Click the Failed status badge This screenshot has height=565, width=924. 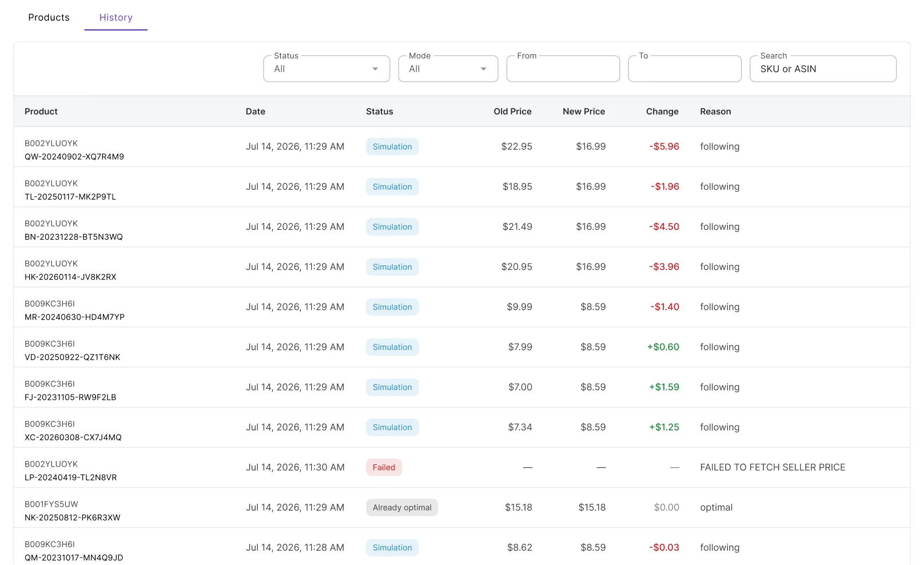[384, 467]
